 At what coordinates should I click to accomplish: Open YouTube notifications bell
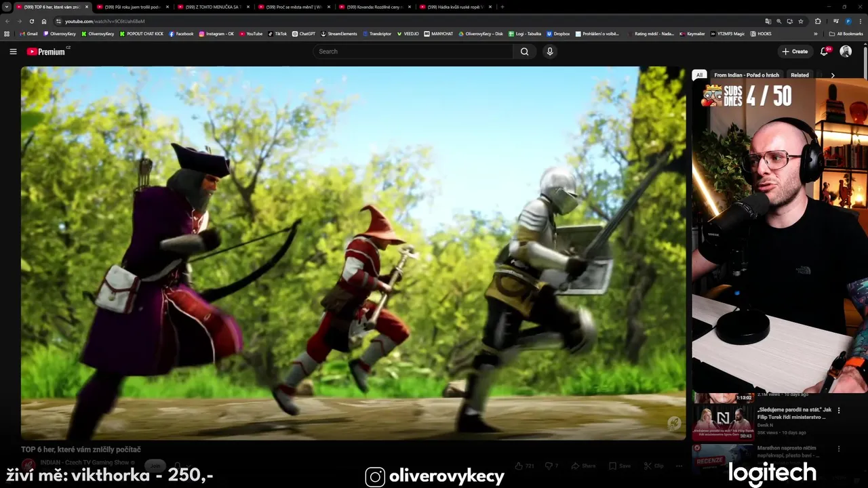coord(825,52)
